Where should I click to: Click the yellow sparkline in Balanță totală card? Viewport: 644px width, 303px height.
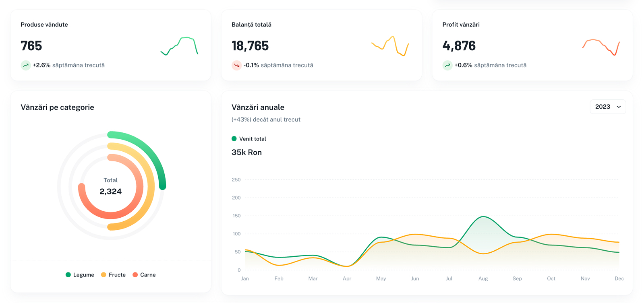[x=390, y=45]
